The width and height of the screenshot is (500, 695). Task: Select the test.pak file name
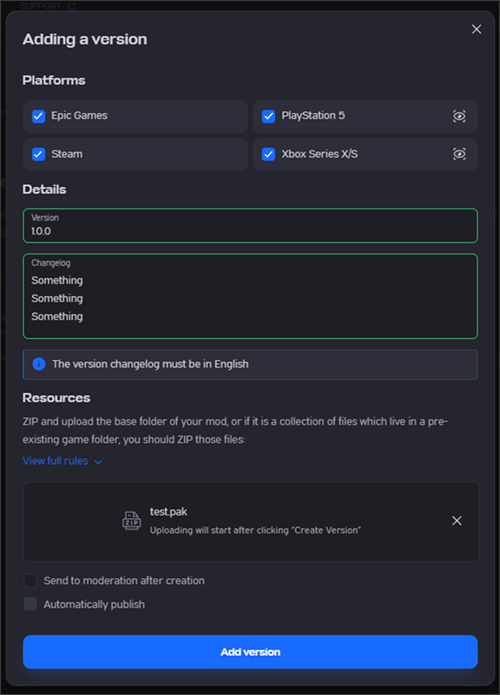click(168, 511)
